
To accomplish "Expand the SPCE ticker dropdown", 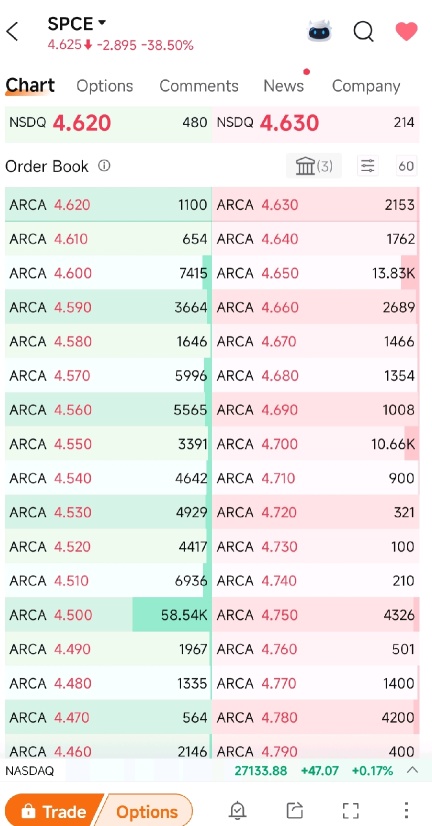I will click(102, 23).
